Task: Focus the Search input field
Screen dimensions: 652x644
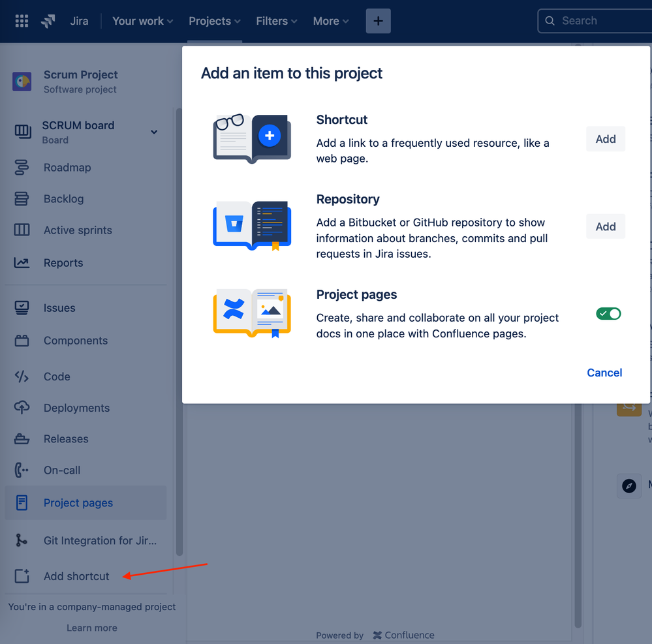Action: click(595, 21)
